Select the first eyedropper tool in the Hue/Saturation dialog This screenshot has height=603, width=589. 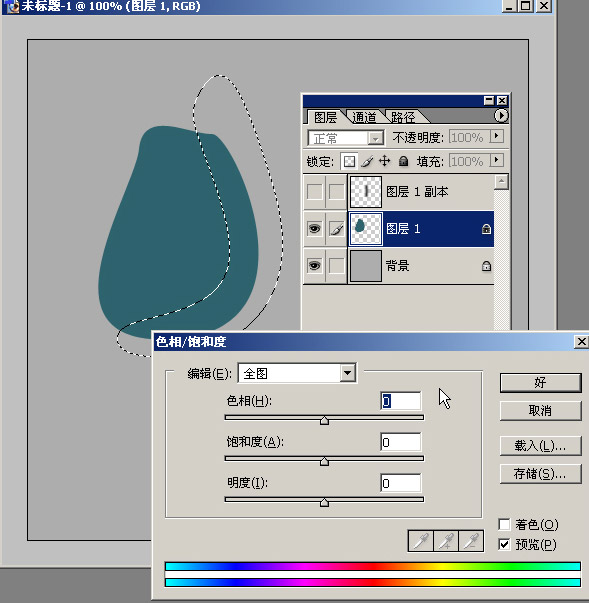(421, 541)
